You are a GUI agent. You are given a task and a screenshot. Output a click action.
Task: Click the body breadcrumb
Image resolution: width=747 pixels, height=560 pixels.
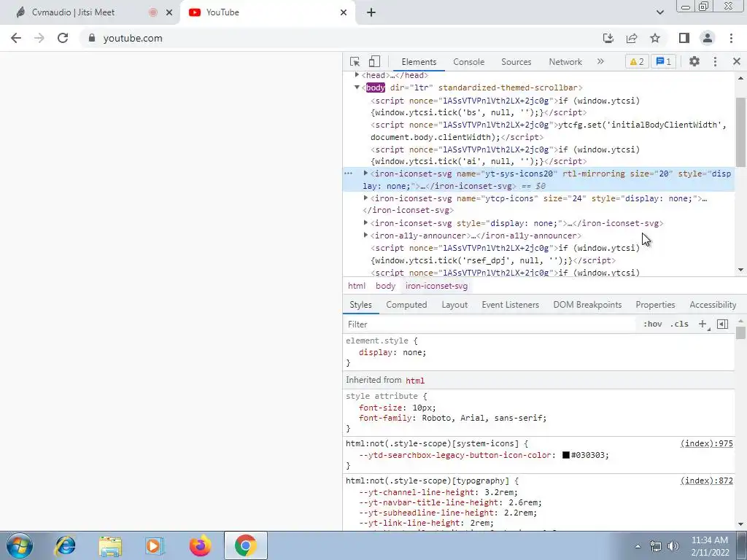[x=385, y=286]
